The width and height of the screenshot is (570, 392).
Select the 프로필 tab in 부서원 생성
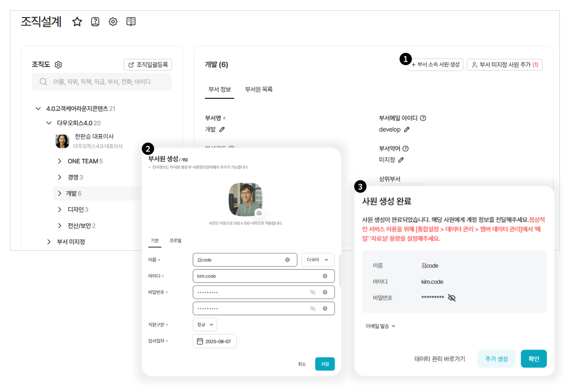[175, 241]
